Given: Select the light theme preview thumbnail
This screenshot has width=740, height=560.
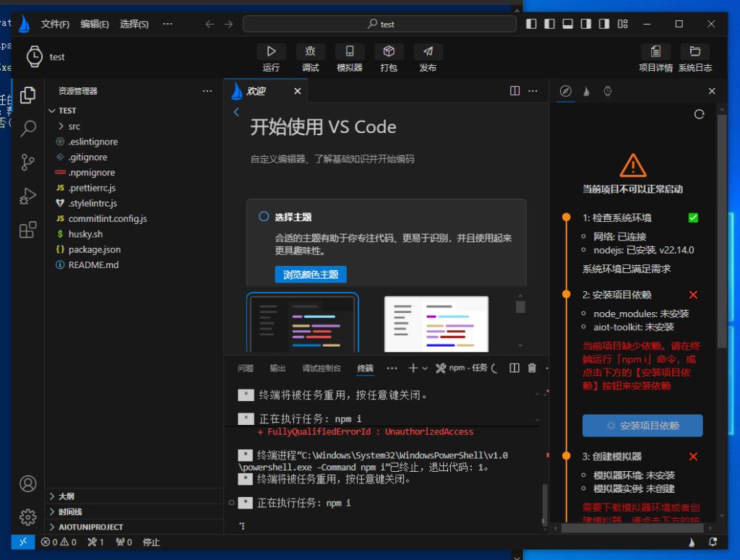Looking at the screenshot, I should pos(436,324).
